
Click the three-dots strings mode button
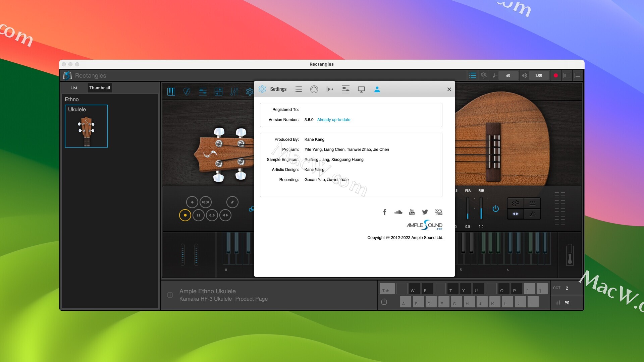pyautogui.click(x=532, y=203)
